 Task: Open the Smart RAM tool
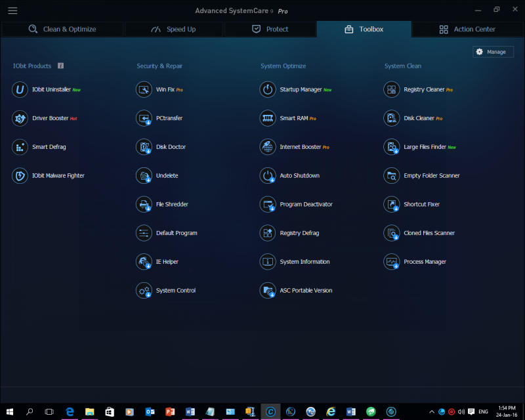tap(288, 118)
